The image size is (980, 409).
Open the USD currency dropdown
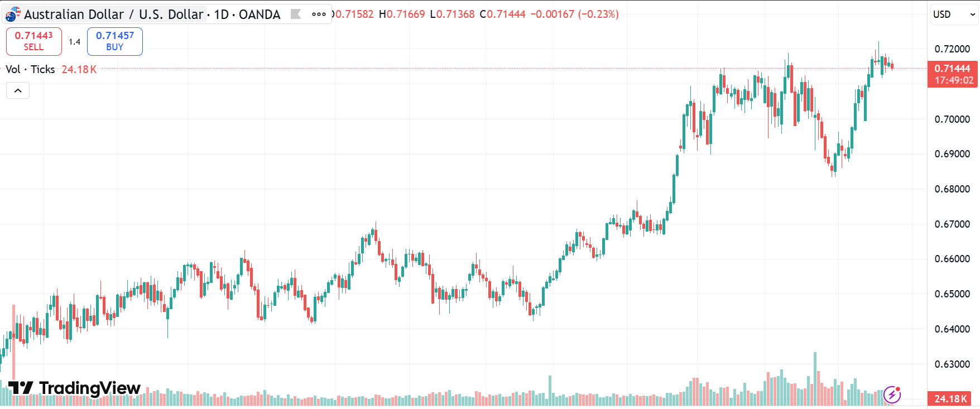pos(954,15)
